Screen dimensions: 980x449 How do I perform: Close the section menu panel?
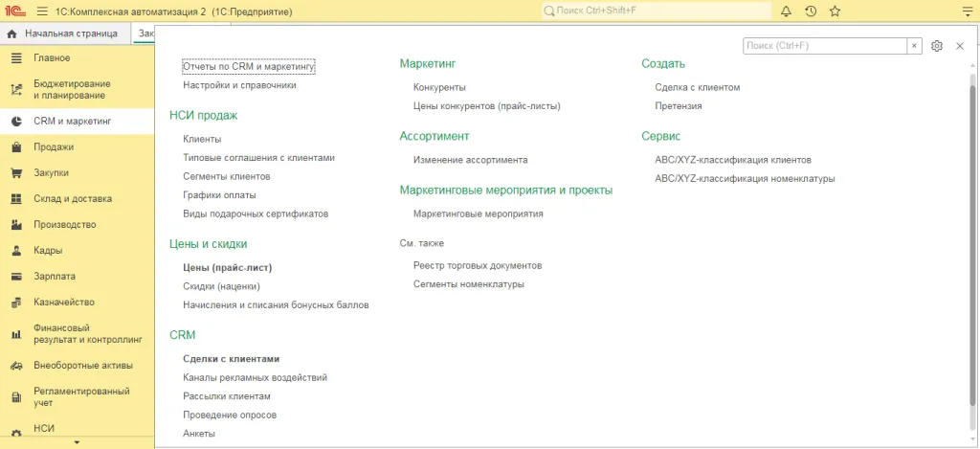coord(959,46)
